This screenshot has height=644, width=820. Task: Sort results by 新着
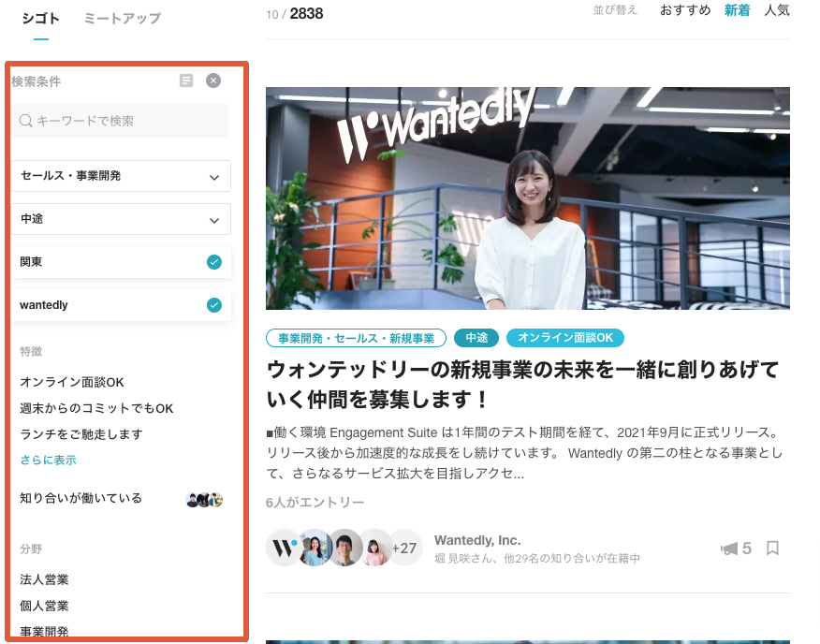[737, 10]
